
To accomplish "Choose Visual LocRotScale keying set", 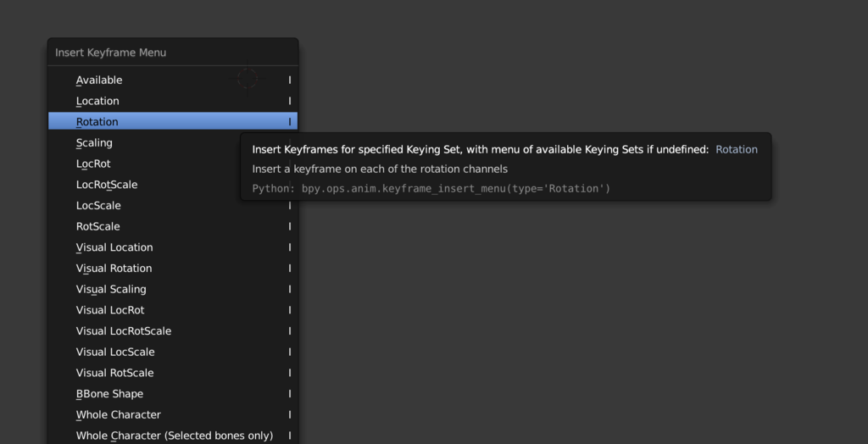I will [173, 331].
